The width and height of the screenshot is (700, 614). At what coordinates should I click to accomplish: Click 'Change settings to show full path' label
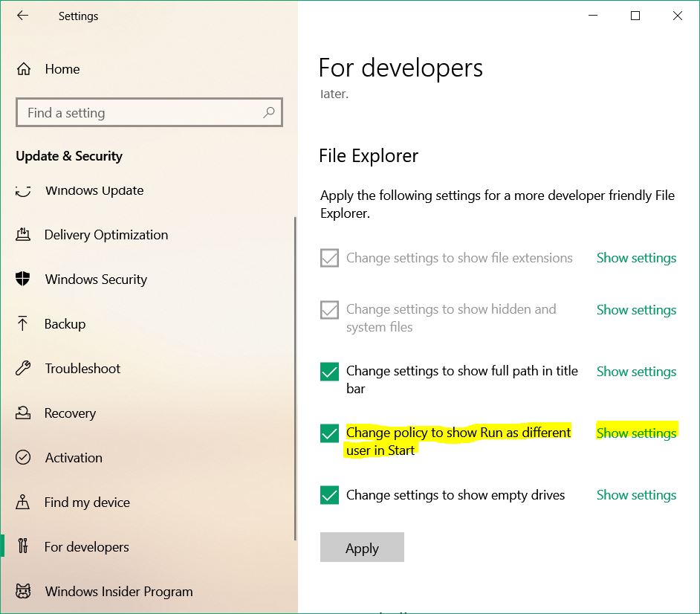click(x=462, y=380)
